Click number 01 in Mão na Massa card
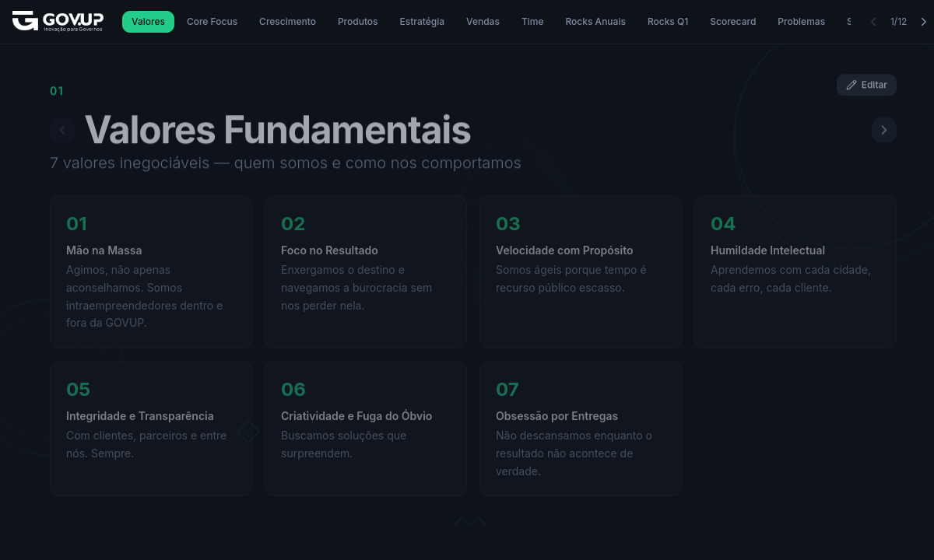The width and height of the screenshot is (934, 560). (x=76, y=224)
